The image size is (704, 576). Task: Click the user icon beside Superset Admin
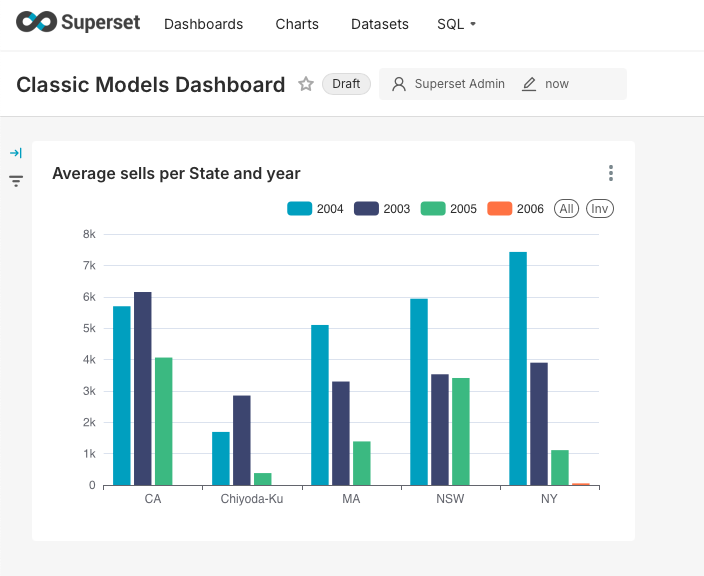[399, 84]
